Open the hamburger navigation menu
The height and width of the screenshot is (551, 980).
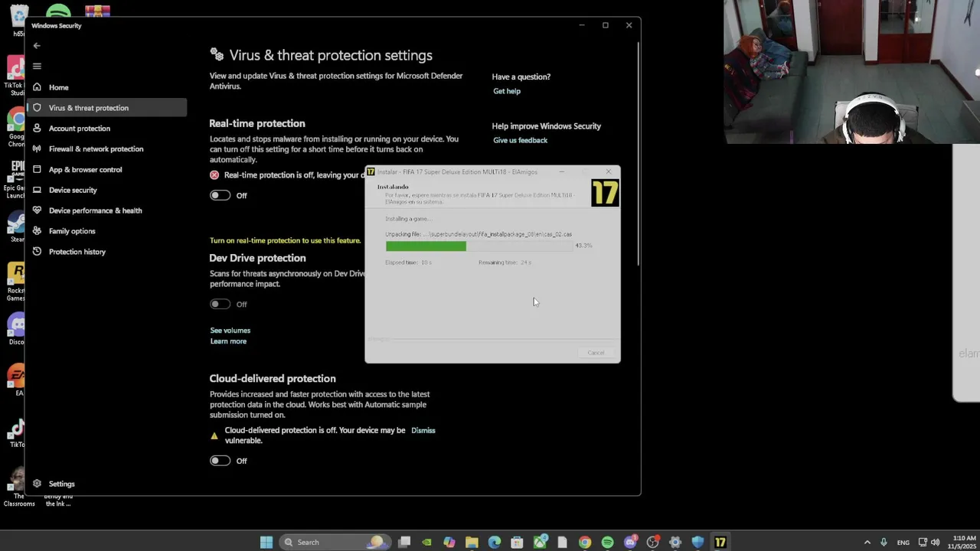click(x=37, y=66)
